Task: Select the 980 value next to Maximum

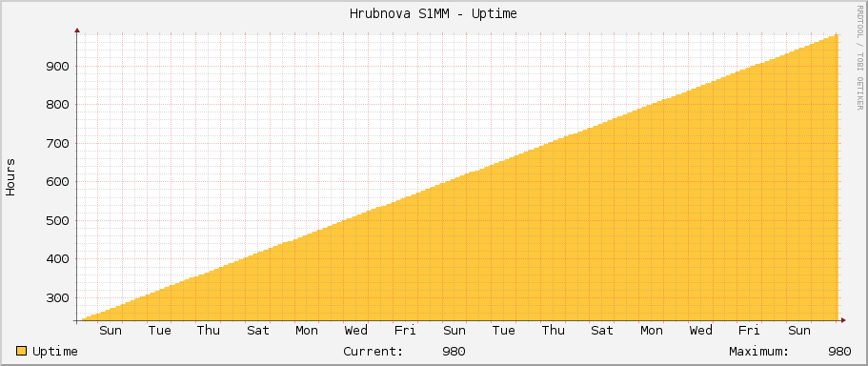Action: coord(839,352)
